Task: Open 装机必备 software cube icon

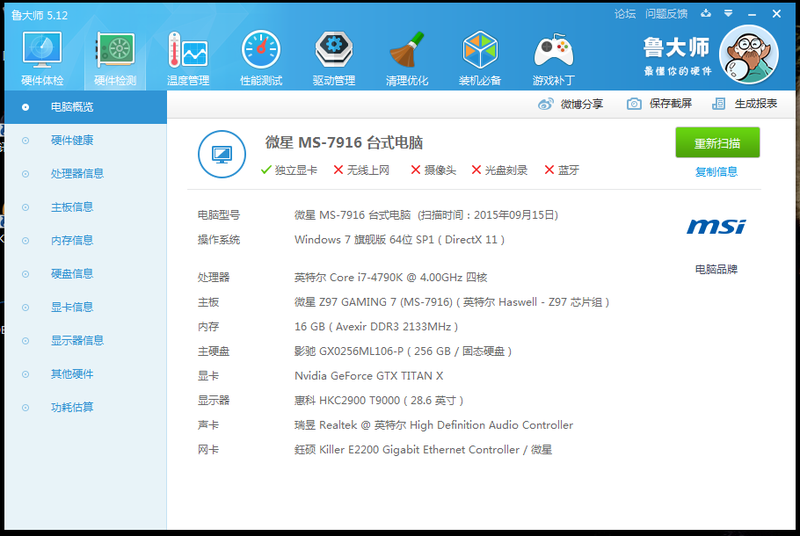Action: [480, 58]
